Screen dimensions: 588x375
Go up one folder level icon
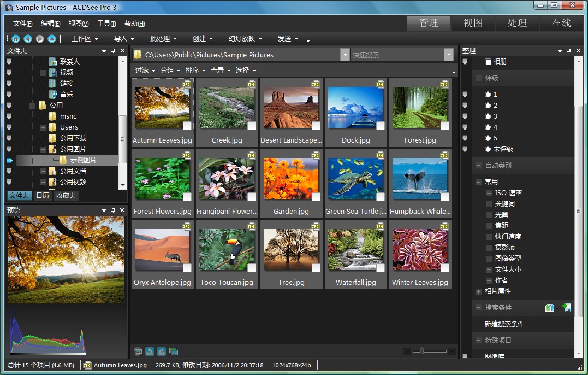pos(52,39)
